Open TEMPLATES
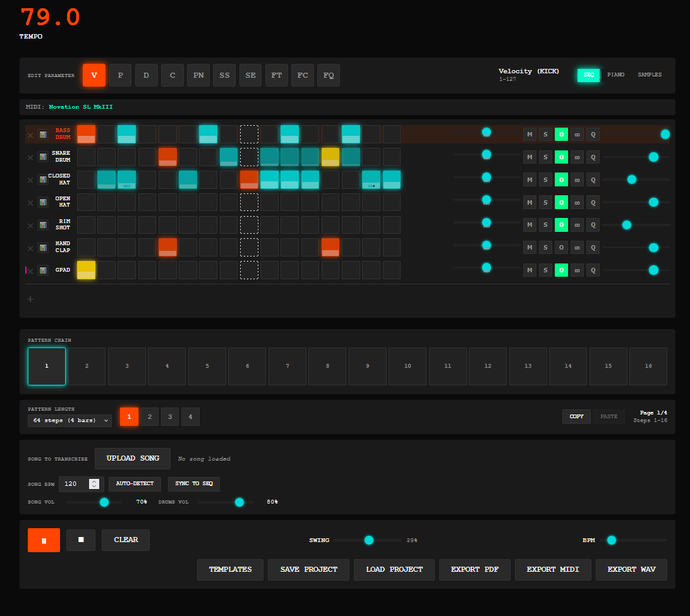690x616 pixels. pyautogui.click(x=230, y=570)
